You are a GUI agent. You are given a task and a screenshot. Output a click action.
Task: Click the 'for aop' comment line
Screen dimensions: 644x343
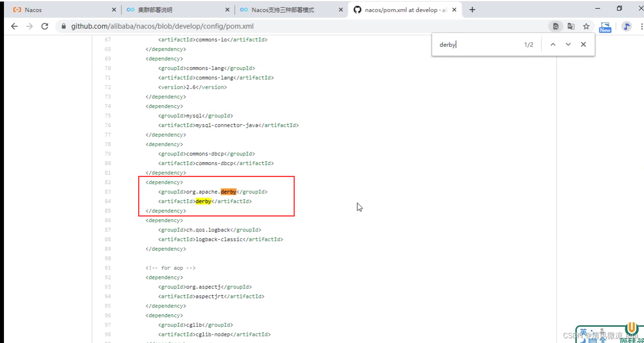point(170,268)
